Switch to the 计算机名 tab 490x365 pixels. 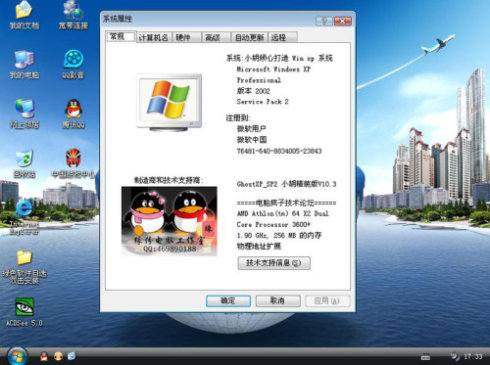pos(154,37)
